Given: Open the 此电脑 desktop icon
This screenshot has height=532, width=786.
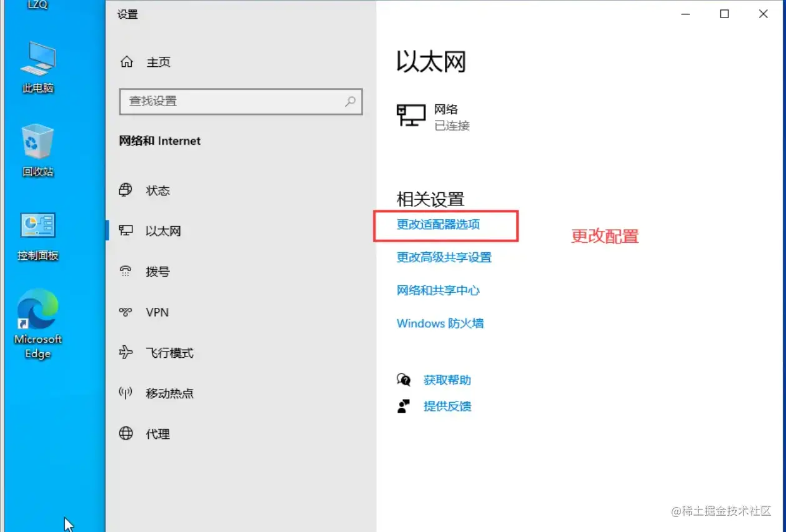Looking at the screenshot, I should point(38,67).
